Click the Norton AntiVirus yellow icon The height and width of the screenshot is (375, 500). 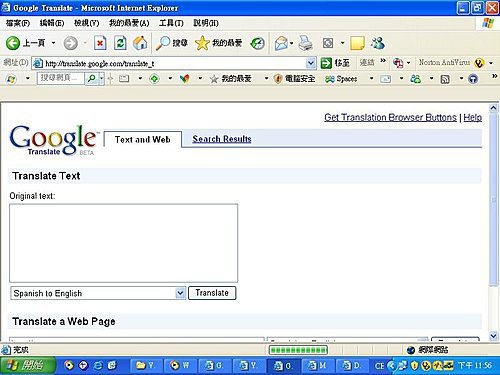(479, 63)
